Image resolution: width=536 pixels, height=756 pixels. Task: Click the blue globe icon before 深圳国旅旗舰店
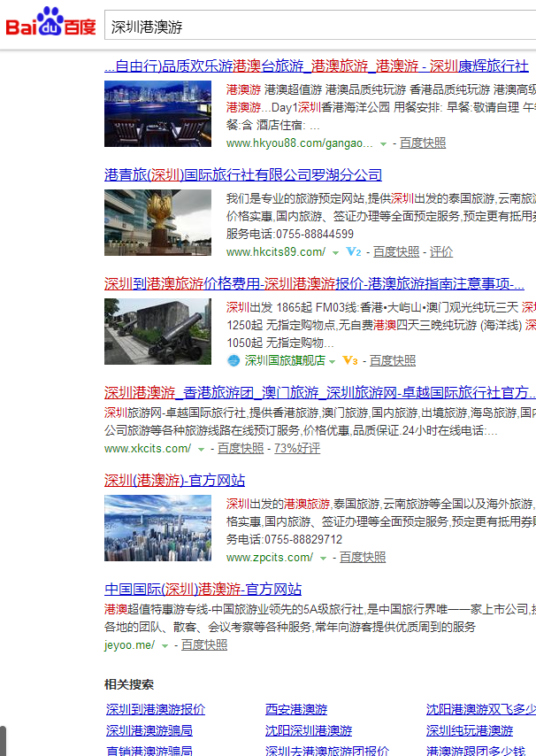tap(234, 360)
